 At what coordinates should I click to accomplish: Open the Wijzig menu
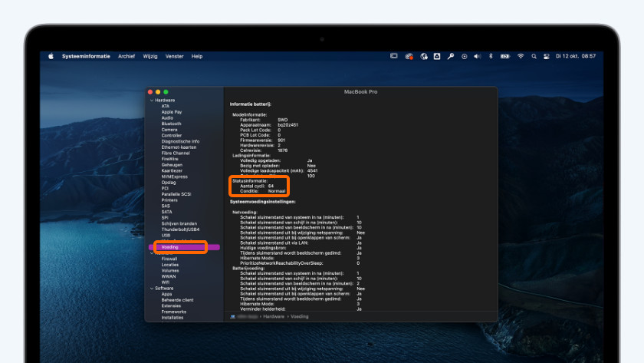150,56
